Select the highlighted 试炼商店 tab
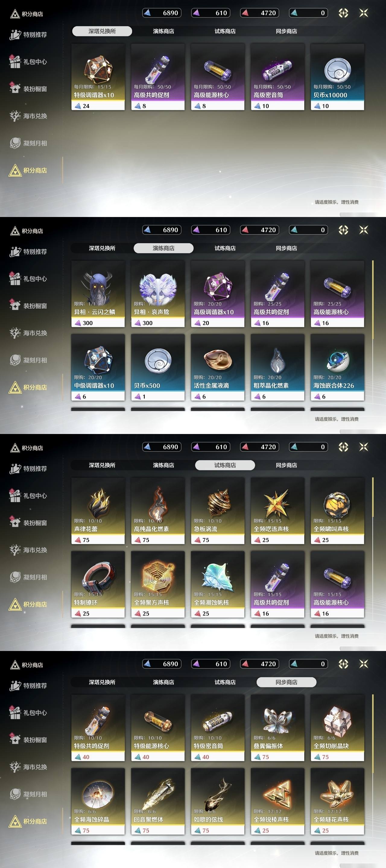The width and height of the screenshot is (386, 868). coord(225,465)
